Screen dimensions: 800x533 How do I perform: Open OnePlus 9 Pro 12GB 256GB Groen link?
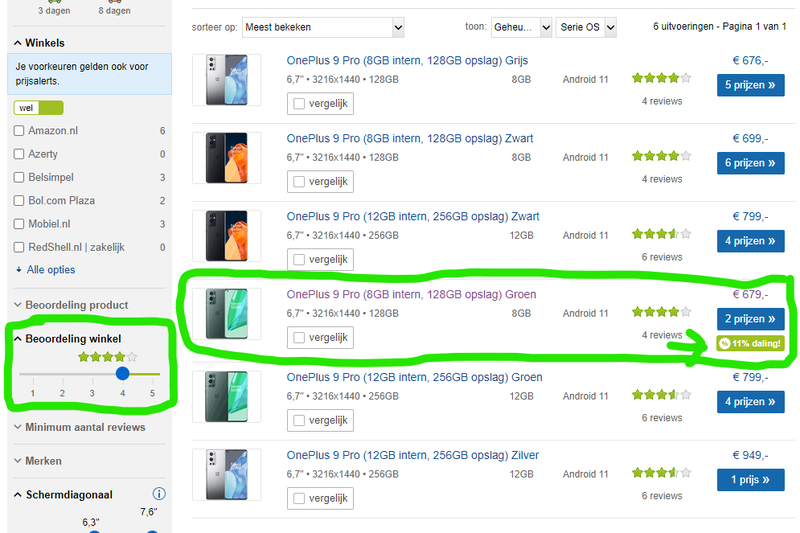[414, 377]
